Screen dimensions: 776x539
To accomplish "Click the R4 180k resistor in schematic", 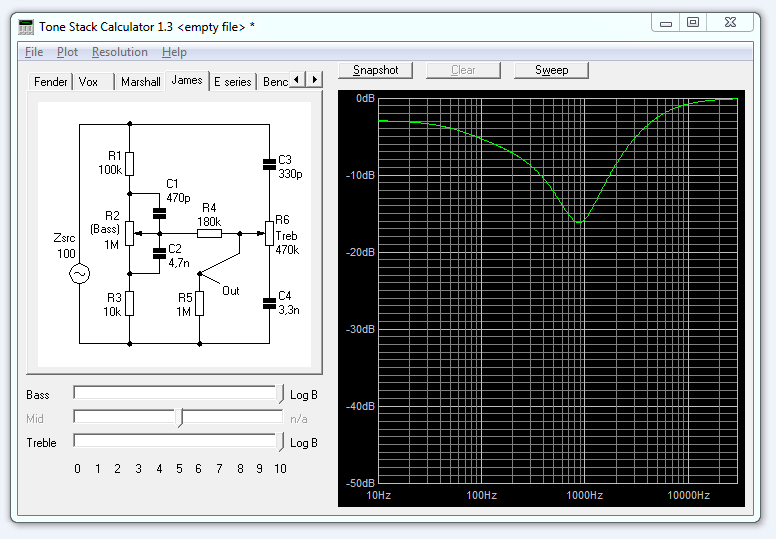I will (x=209, y=234).
